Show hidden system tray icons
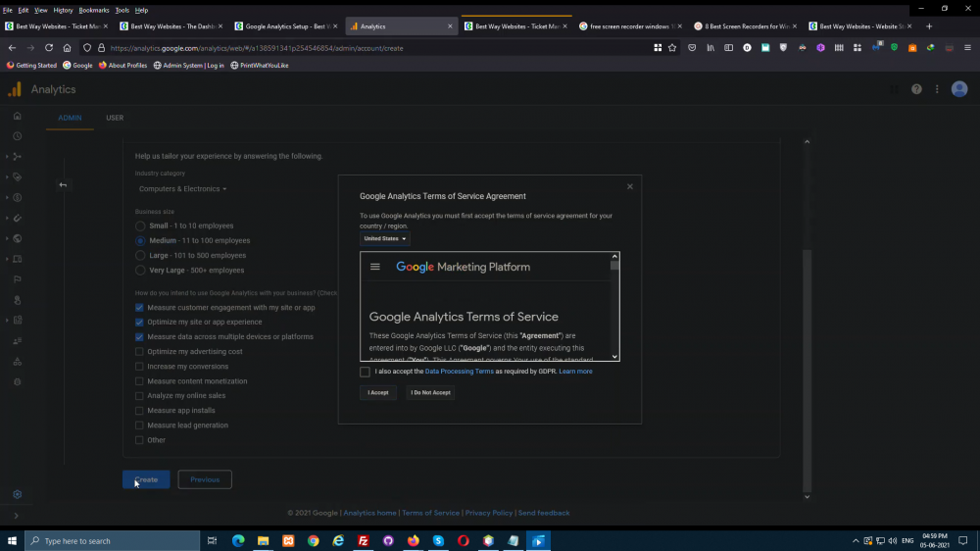Screen dimensions: 980x551 point(855,540)
